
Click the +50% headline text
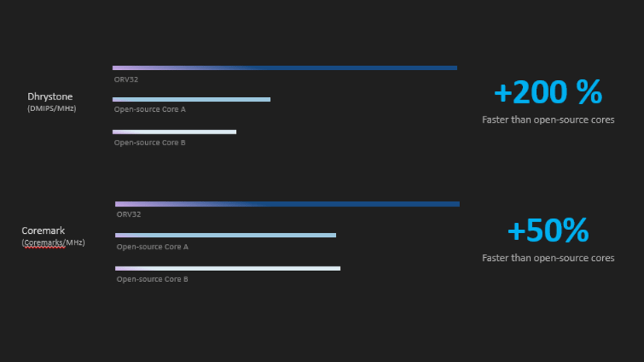point(548,231)
